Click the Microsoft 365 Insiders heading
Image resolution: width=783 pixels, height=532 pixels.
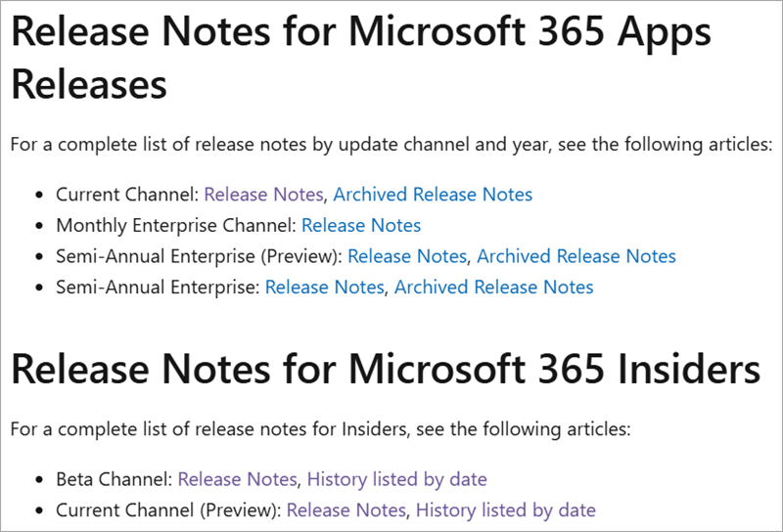click(x=386, y=370)
